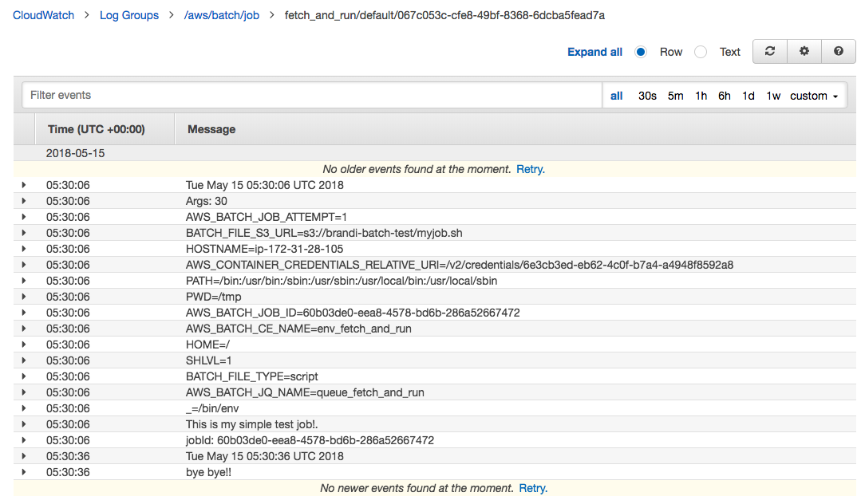This screenshot has width=861, height=504.
Task: Filter events to last 30s
Action: coord(647,96)
